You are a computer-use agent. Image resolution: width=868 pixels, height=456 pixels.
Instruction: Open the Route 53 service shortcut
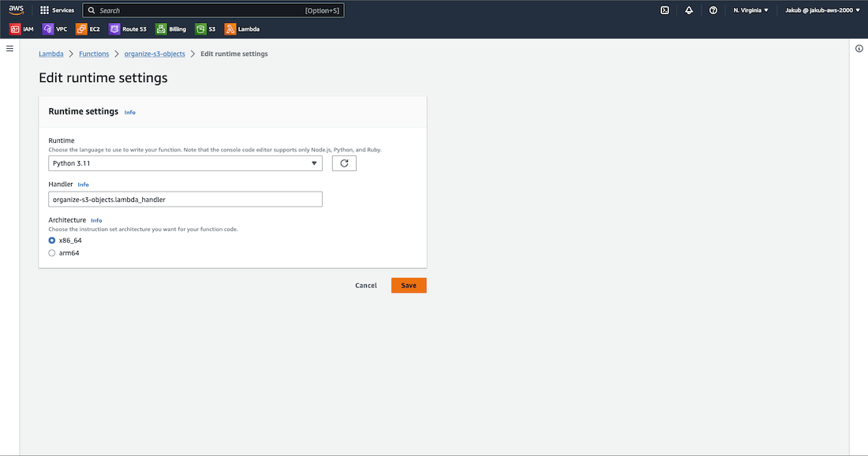pos(128,29)
